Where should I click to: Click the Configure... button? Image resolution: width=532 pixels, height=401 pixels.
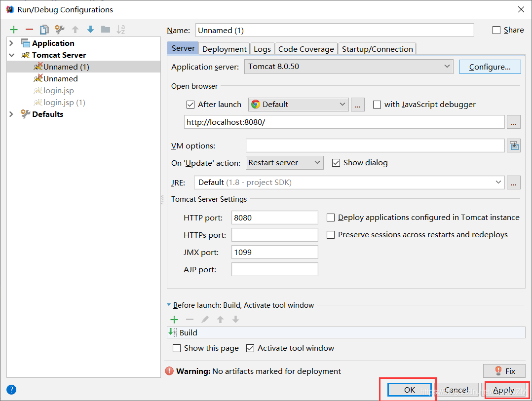pos(490,67)
